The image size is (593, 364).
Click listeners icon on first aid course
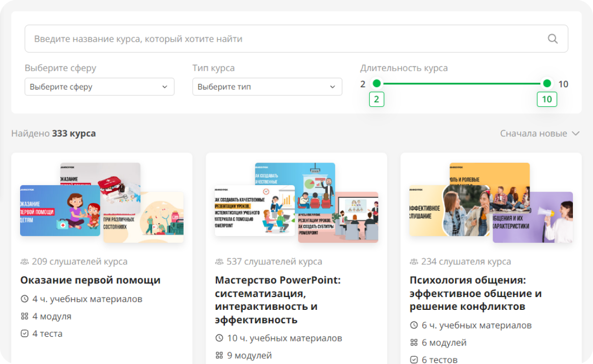[24, 262]
